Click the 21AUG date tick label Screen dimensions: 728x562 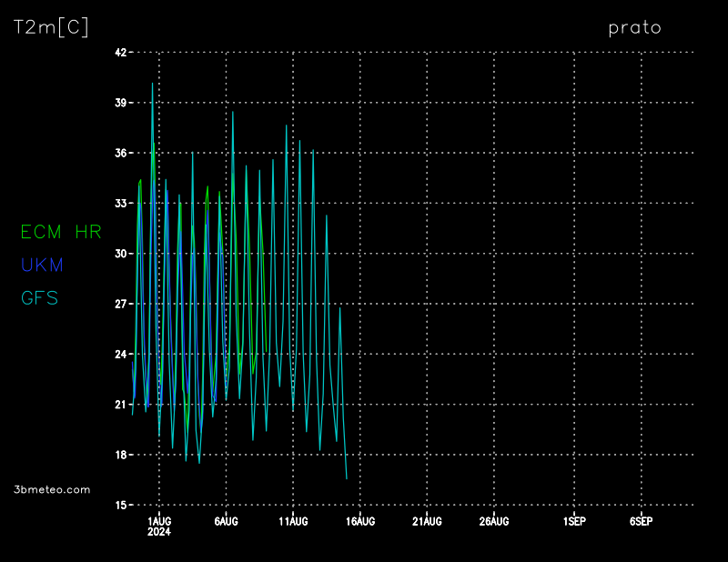427,521
